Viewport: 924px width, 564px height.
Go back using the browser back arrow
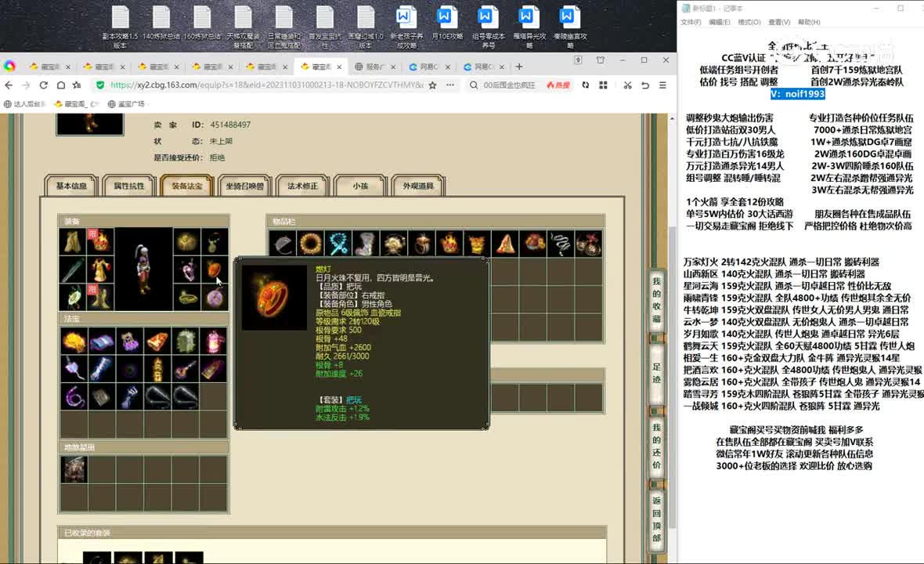(9, 85)
